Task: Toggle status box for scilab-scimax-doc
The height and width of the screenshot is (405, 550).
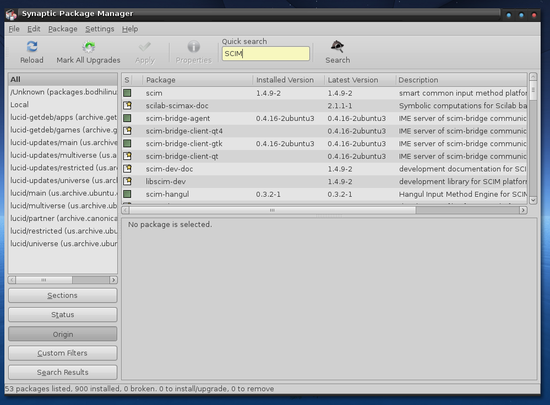Action: click(127, 106)
